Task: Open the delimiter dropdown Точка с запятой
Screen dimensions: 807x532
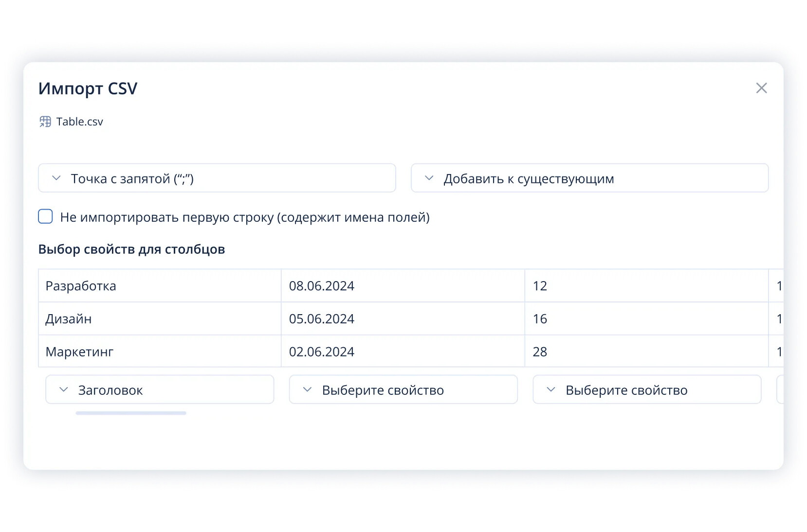Action: 217,178
